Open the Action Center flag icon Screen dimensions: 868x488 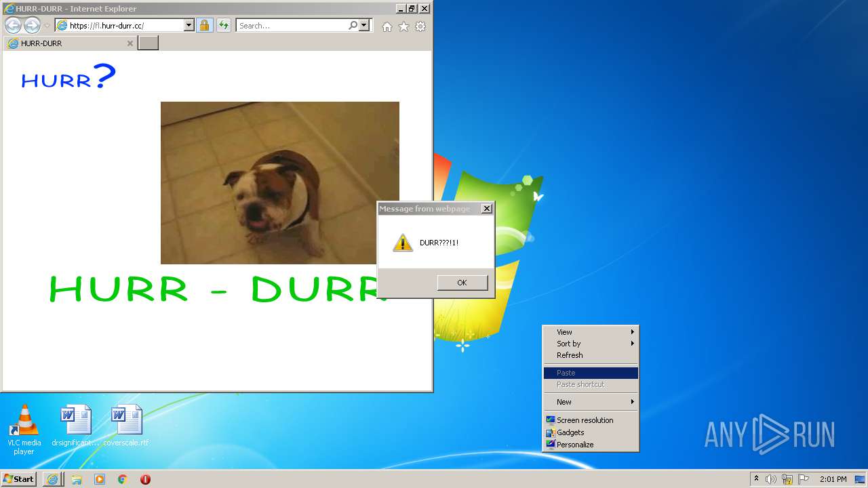point(804,479)
